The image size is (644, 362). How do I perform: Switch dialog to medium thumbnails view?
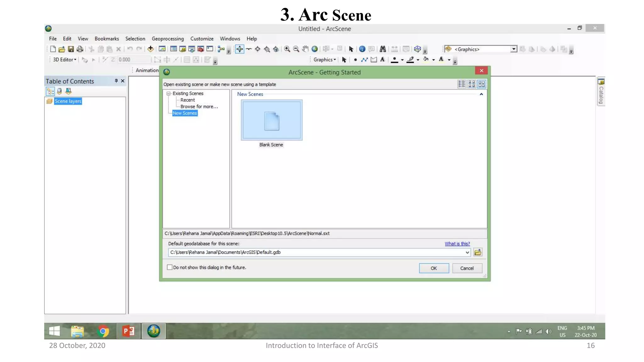tap(472, 84)
